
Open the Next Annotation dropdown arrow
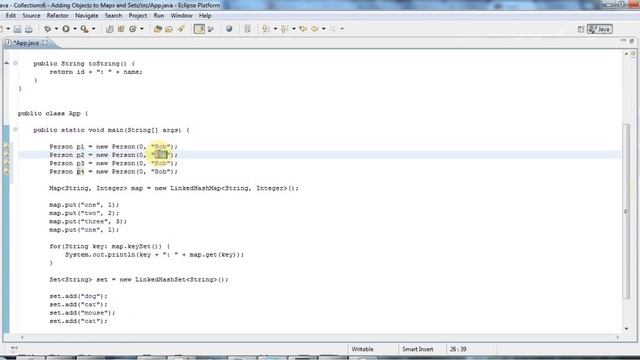click(x=275, y=29)
